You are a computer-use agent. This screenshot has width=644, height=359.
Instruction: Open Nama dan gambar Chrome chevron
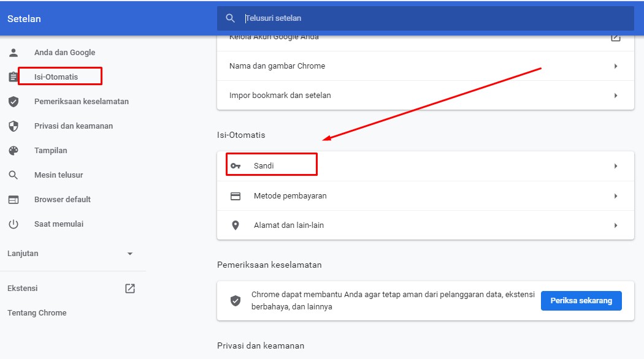616,66
